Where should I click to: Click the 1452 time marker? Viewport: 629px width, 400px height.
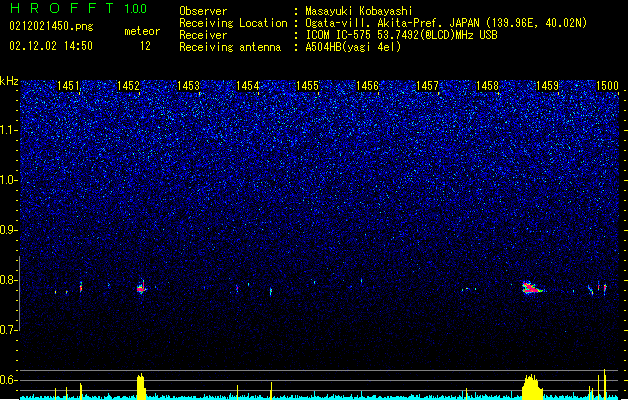tap(128, 86)
